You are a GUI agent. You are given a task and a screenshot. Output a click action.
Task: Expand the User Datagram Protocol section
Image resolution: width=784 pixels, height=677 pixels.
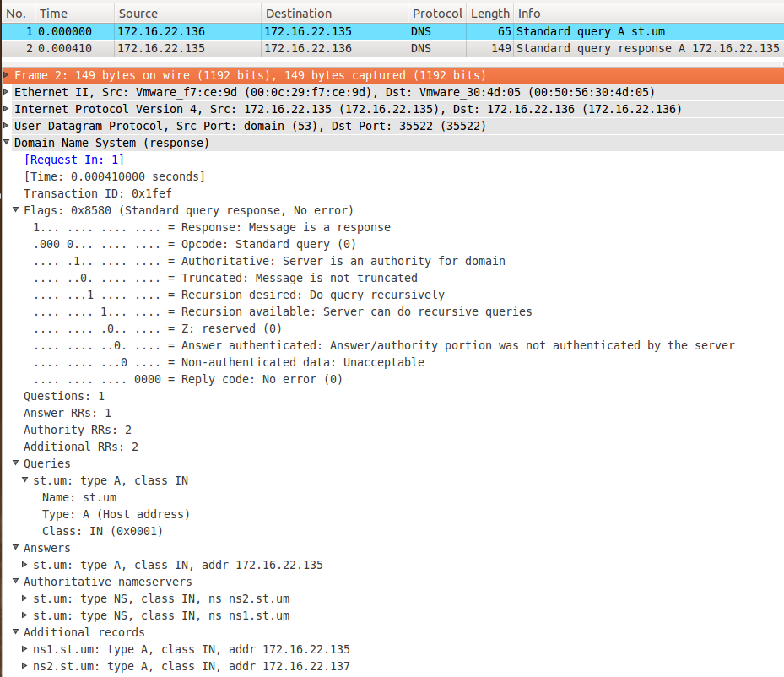tap(6, 126)
